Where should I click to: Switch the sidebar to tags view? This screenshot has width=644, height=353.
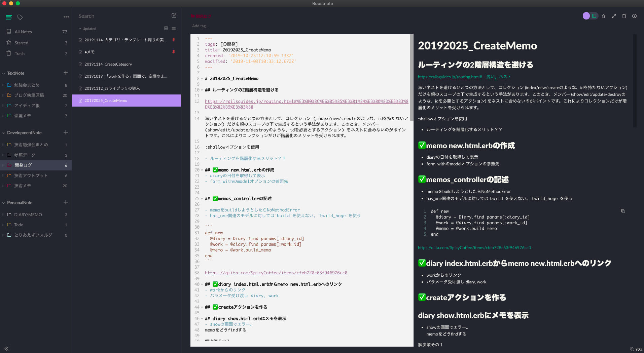[20, 17]
